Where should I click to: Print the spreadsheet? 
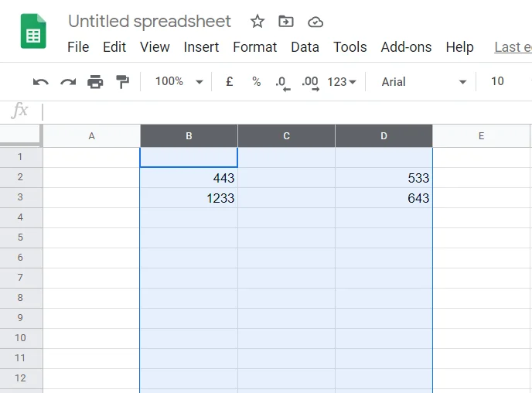click(95, 81)
